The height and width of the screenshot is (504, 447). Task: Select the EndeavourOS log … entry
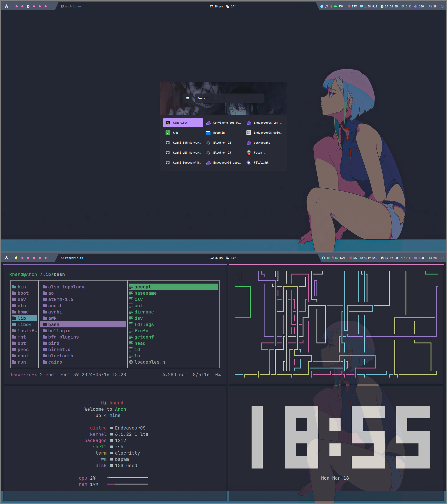264,123
